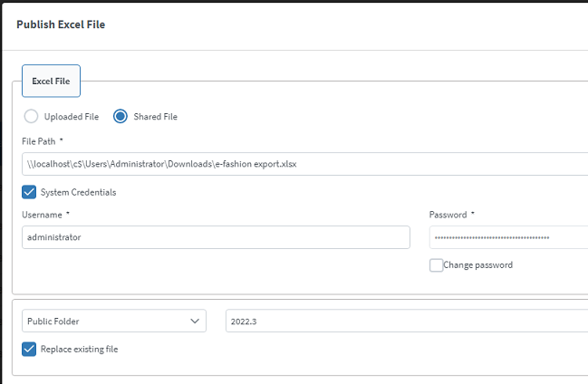Disable the Replace existing file checkbox
Screen dimensions: 588x384
[29, 349]
